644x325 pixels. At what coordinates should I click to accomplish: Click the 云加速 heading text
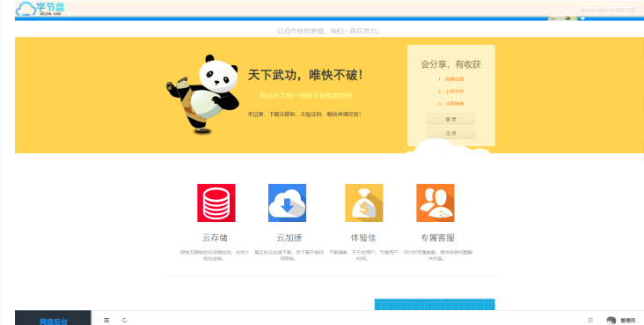click(x=289, y=238)
